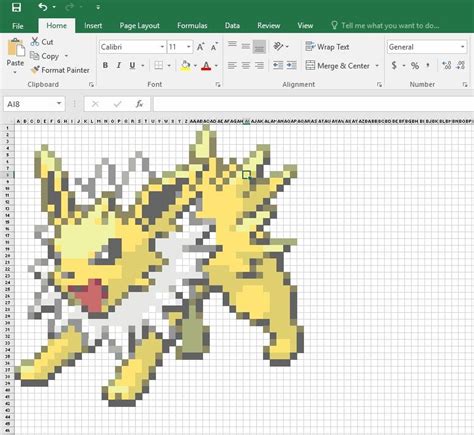474x435 pixels.
Task: Apply accounting dollar format
Action: point(394,65)
